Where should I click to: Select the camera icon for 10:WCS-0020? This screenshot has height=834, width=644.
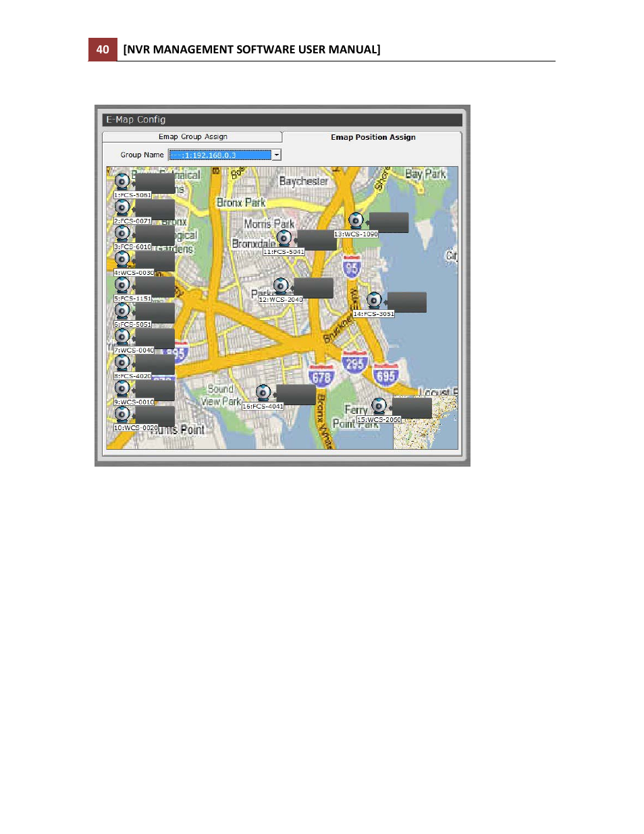122,414
